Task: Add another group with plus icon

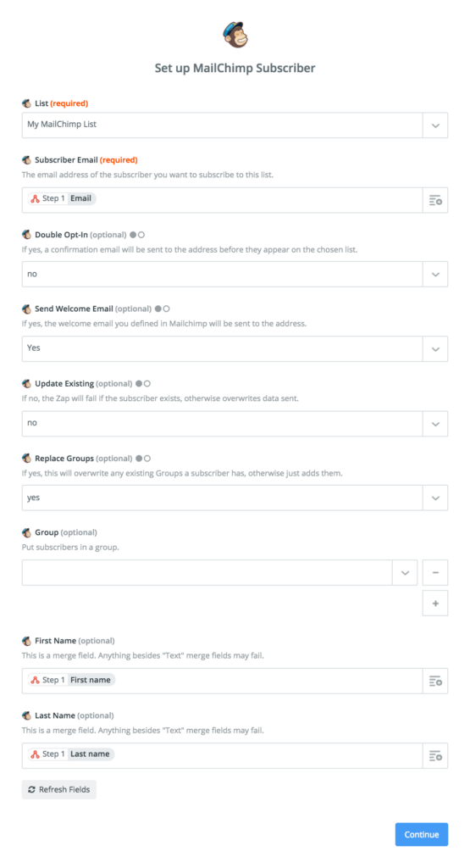Action: pos(435,603)
